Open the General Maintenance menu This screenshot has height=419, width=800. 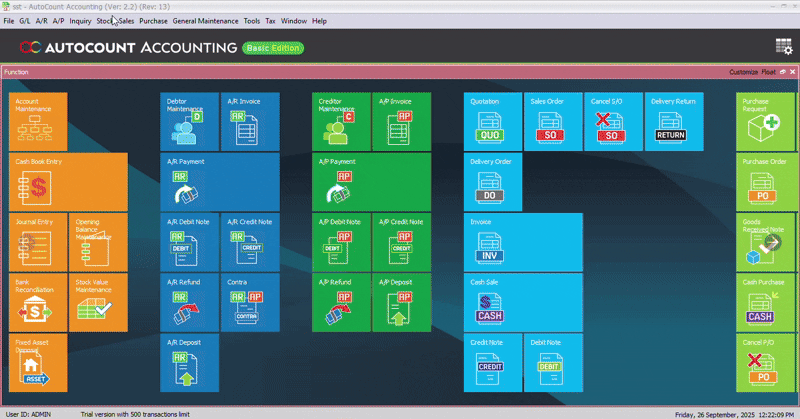coord(205,21)
